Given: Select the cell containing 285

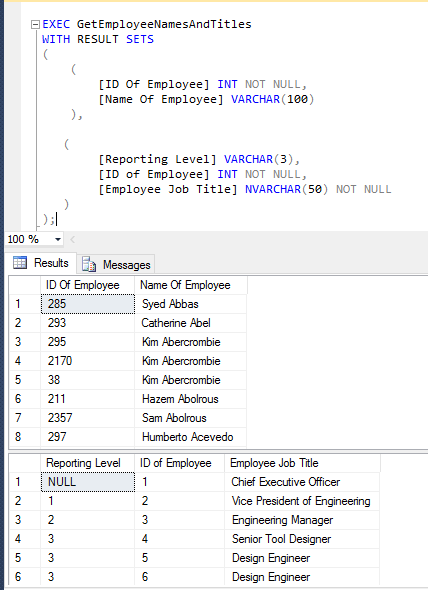Looking at the screenshot, I should coord(88,304).
